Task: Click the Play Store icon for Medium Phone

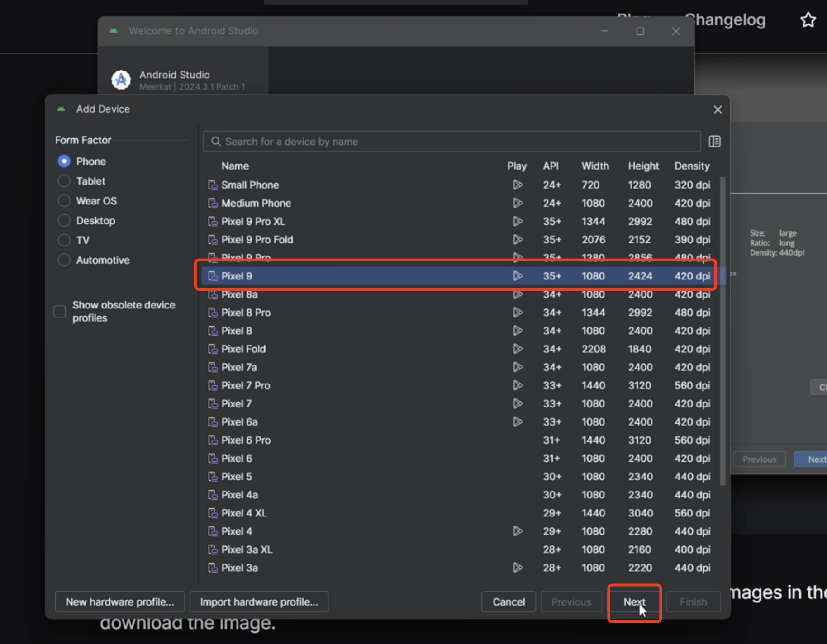Action: [518, 203]
